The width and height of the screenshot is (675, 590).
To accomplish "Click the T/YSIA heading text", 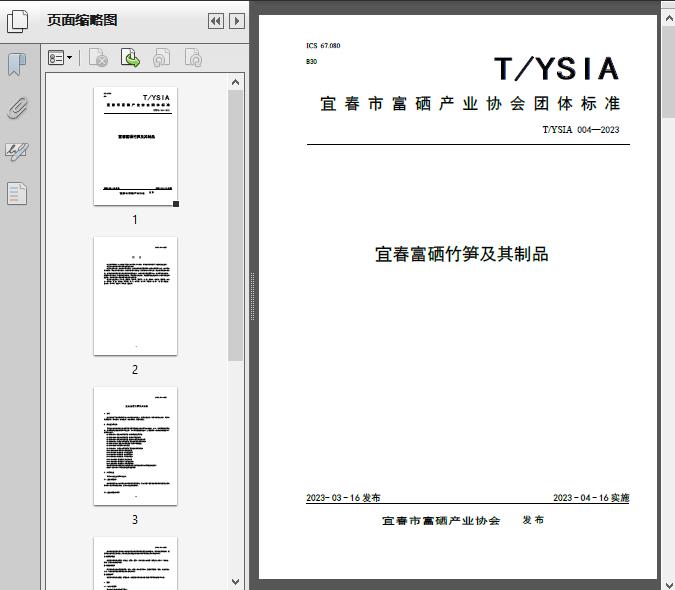I will [556, 69].
